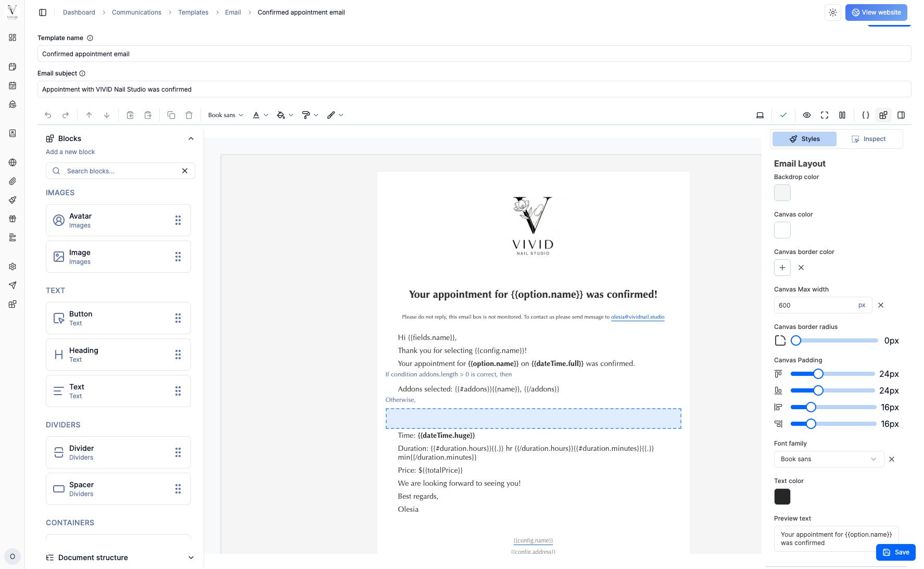The width and height of the screenshot is (924, 569).
Task: Open the settings gear in the sidebar
Action: coord(12,267)
